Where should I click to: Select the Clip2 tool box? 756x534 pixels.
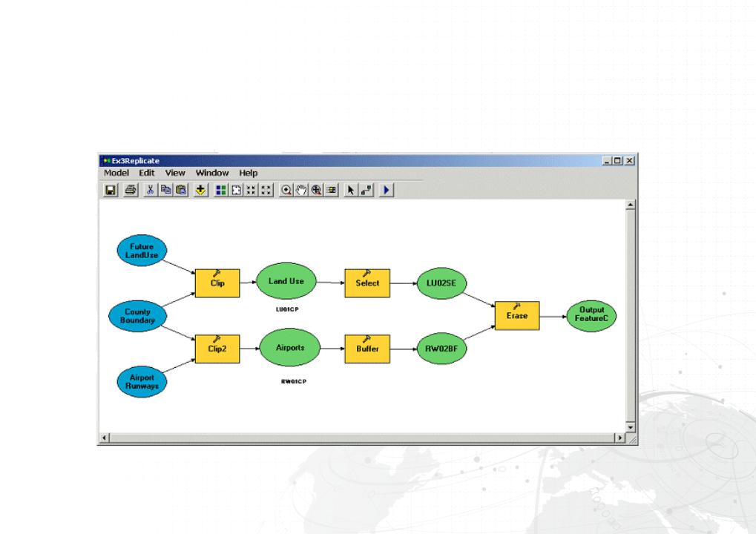tap(217, 349)
